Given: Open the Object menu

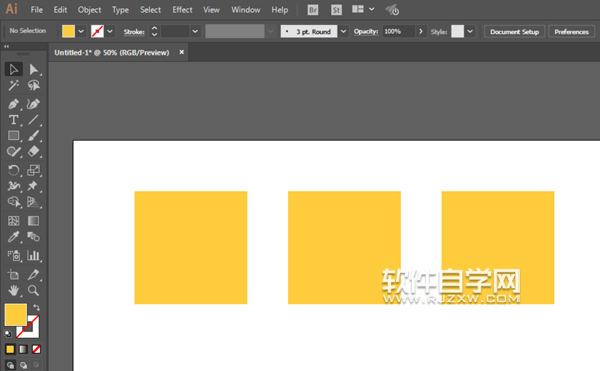Looking at the screenshot, I should pos(90,10).
